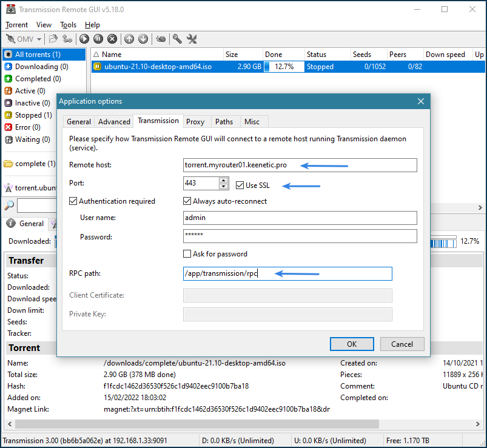Open application options crossed tools icon
Screen dimensions: 487x448
click(192, 39)
